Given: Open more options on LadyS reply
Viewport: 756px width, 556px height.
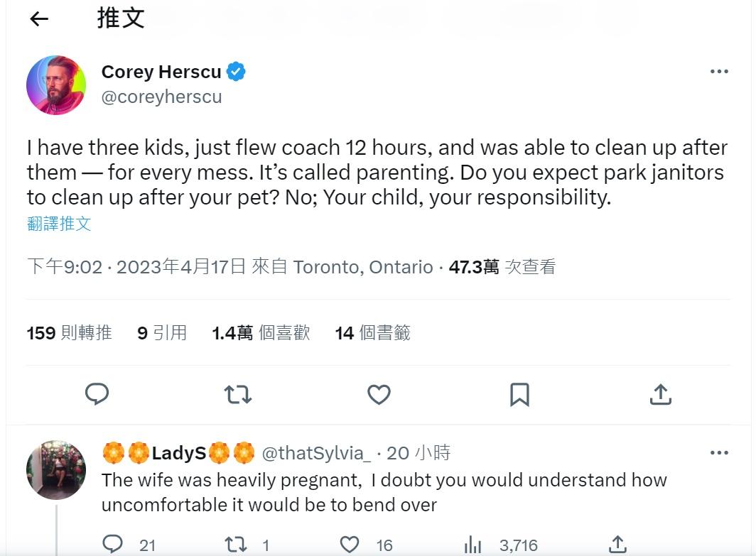Looking at the screenshot, I should [x=719, y=453].
